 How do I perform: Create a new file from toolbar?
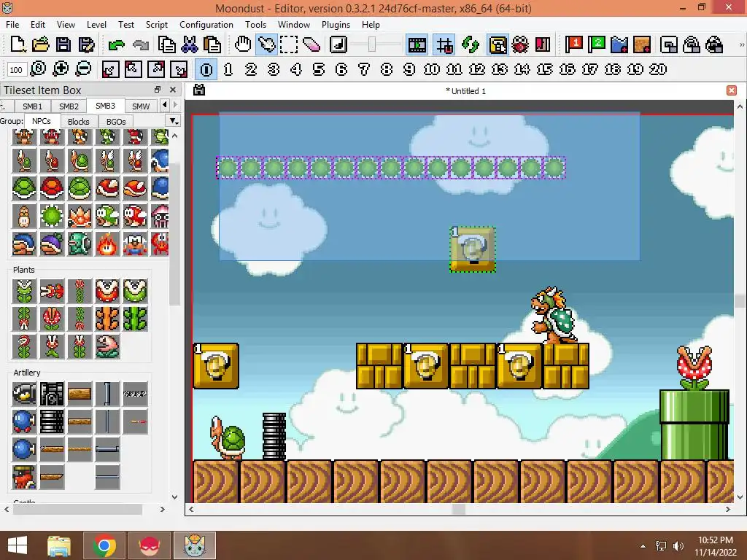(x=18, y=44)
